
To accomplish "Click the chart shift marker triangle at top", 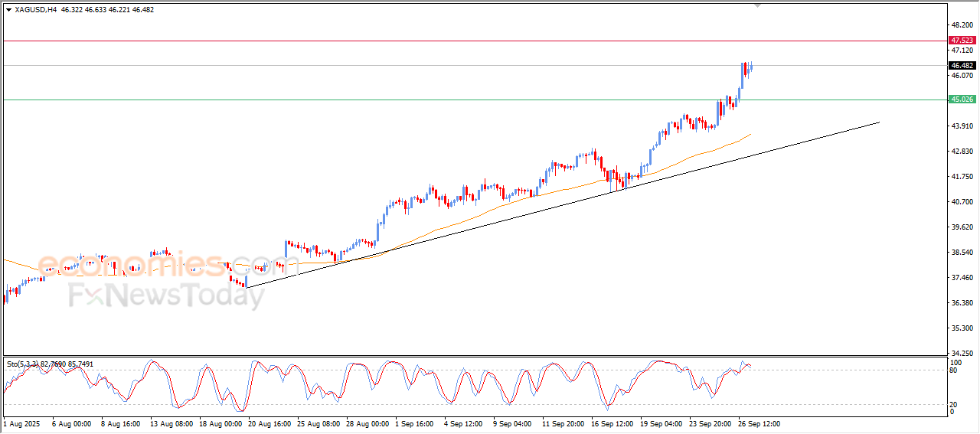I will [758, 5].
